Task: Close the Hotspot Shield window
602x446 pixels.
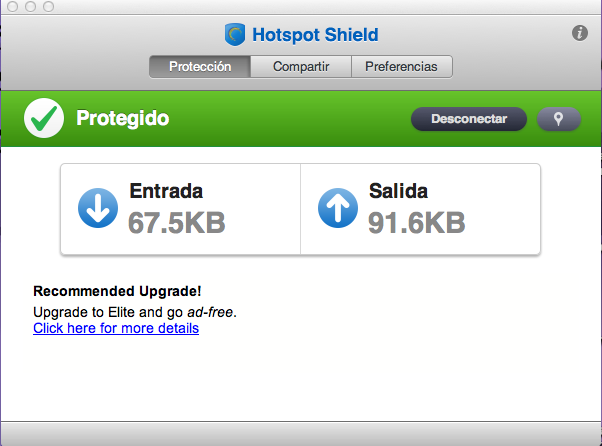Action: coord(12,7)
